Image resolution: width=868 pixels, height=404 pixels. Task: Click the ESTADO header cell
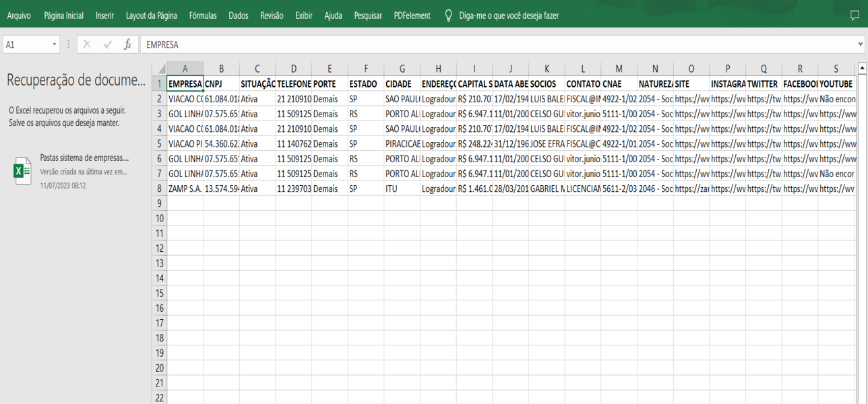click(x=365, y=84)
